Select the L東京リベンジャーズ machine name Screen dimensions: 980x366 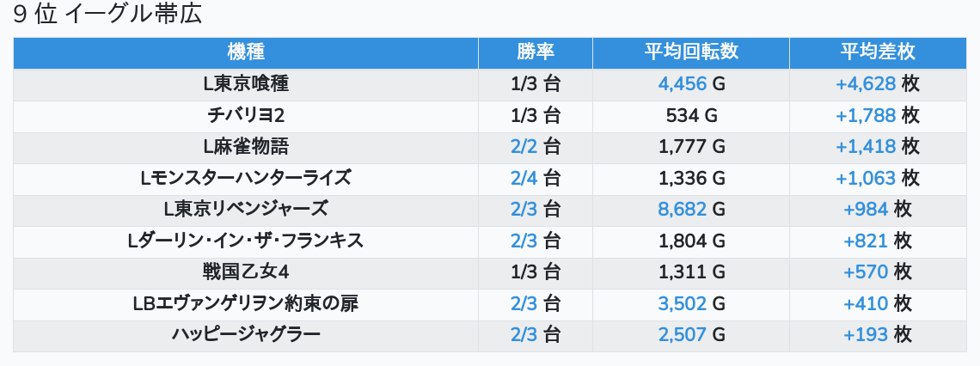tap(246, 210)
